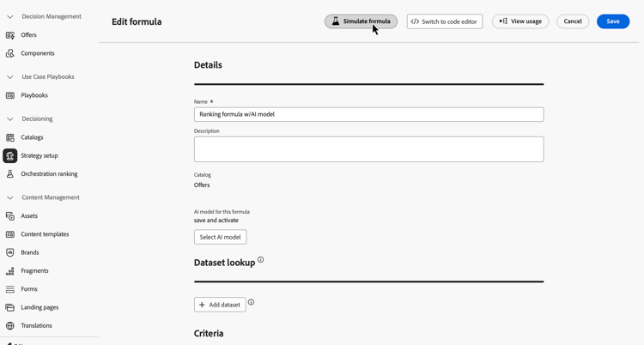Open the Landing pages menu item

[x=39, y=307]
